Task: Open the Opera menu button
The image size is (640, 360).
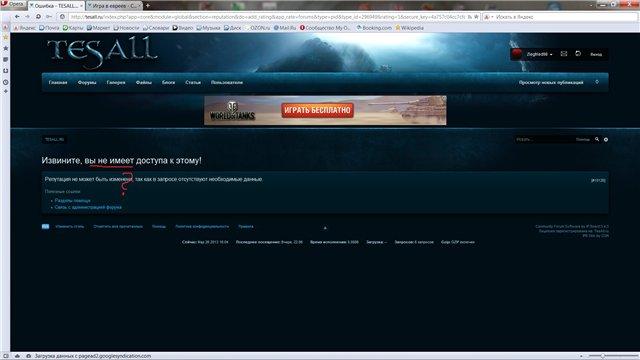Action: pos(12,4)
